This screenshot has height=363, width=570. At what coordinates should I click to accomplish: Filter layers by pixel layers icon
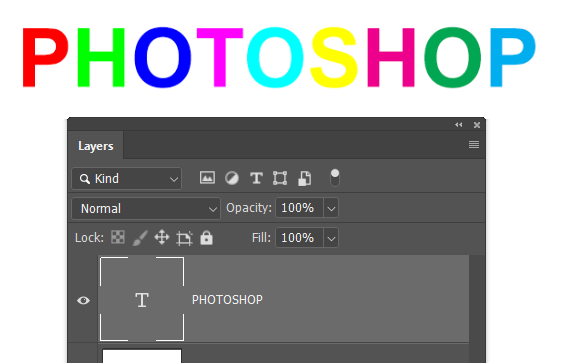(x=207, y=178)
